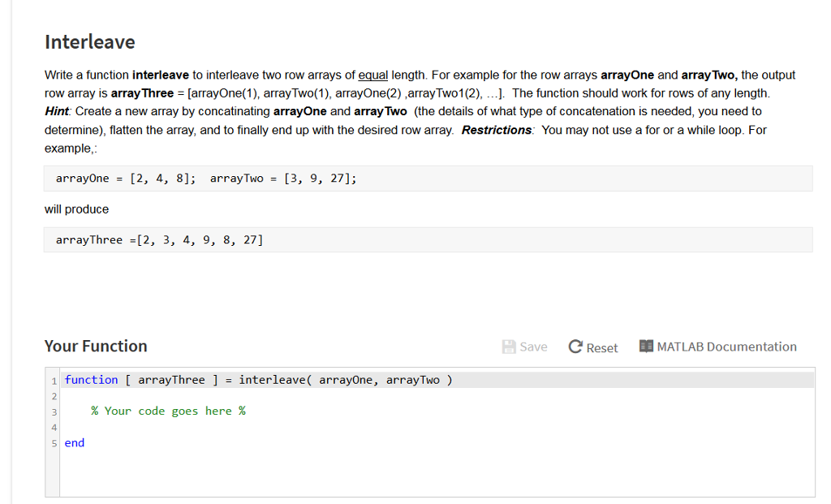The width and height of the screenshot is (831, 504).
Task: Click the function keyword on line 1
Action: click(x=92, y=379)
